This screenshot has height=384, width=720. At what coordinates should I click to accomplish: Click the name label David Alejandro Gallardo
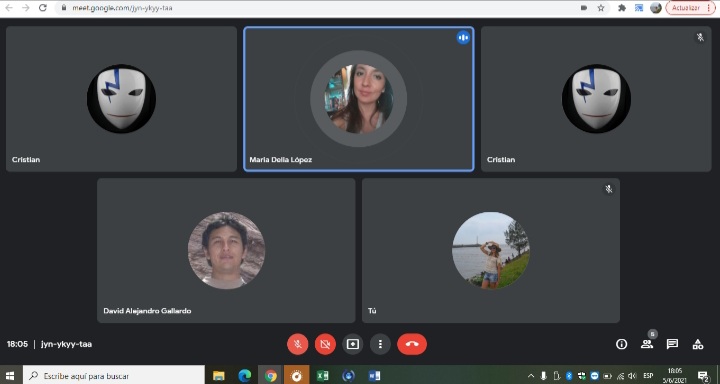click(147, 311)
